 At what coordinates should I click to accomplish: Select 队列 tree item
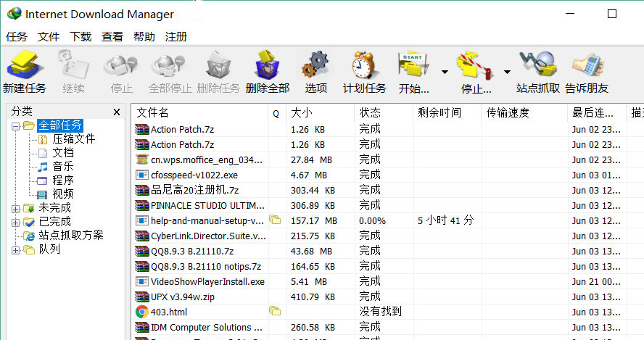click(x=49, y=249)
